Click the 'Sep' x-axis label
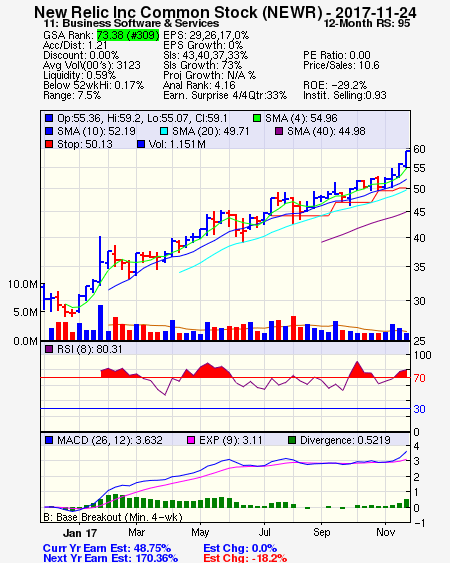The height and width of the screenshot is (563, 450). (321, 532)
